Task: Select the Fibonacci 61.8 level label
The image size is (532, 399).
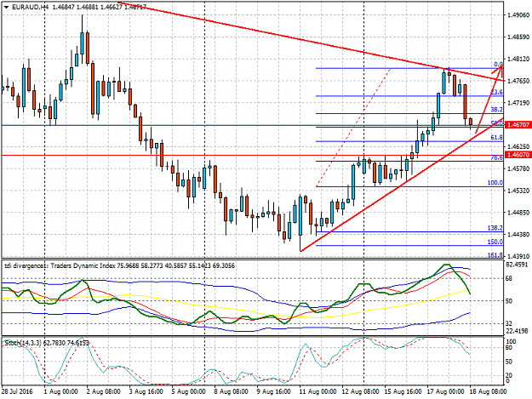Action: [x=497, y=137]
